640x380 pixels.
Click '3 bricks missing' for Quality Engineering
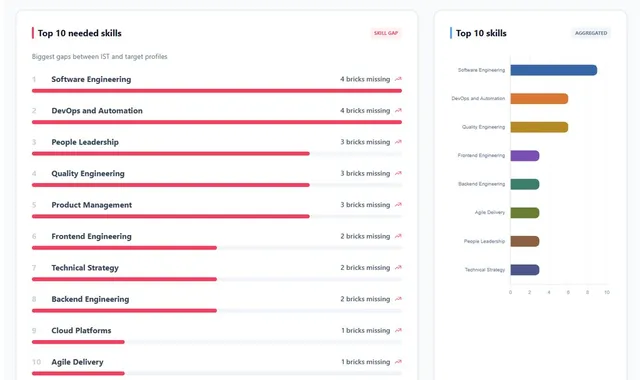tap(365, 173)
